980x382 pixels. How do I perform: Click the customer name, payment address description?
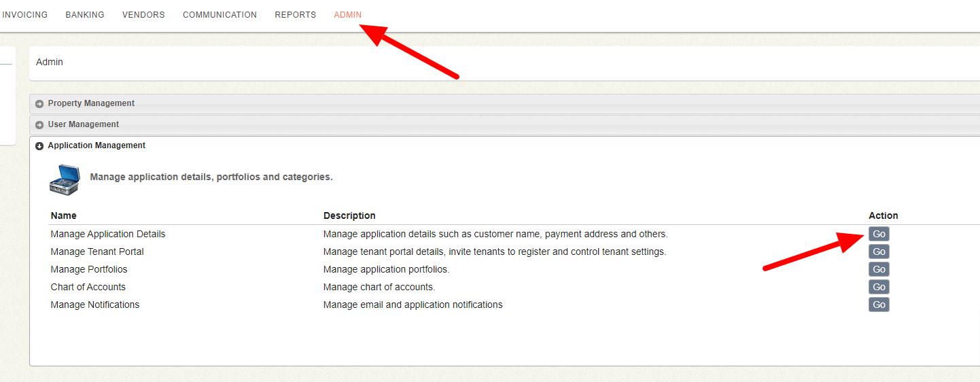point(496,234)
